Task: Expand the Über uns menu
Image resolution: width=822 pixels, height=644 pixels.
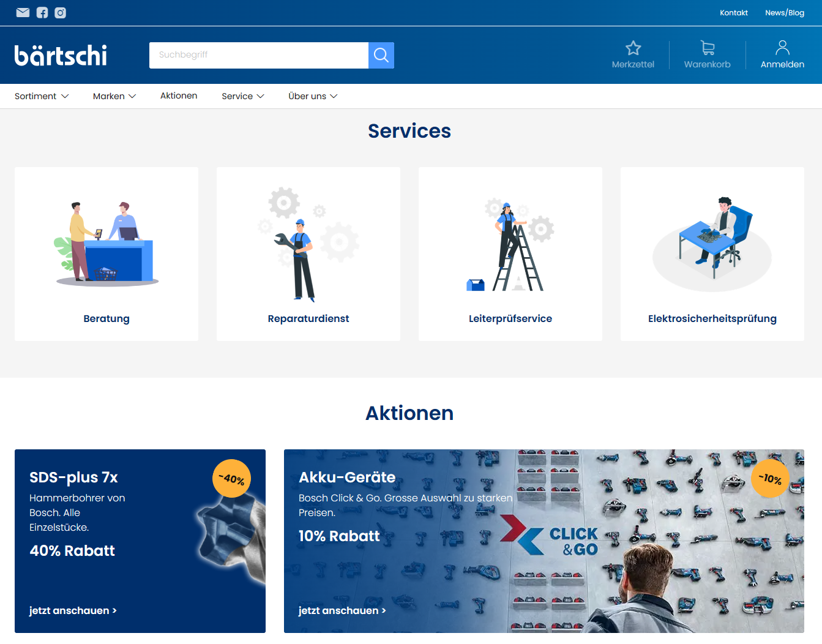Action: [313, 96]
